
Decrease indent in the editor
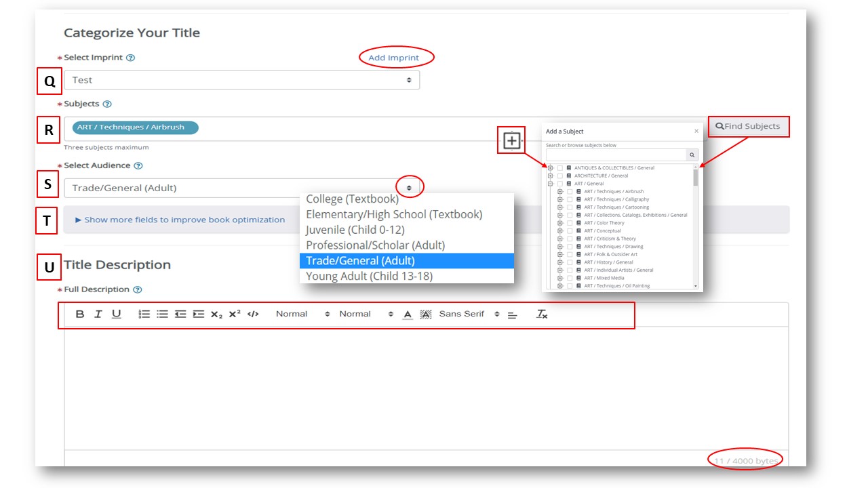pos(180,314)
